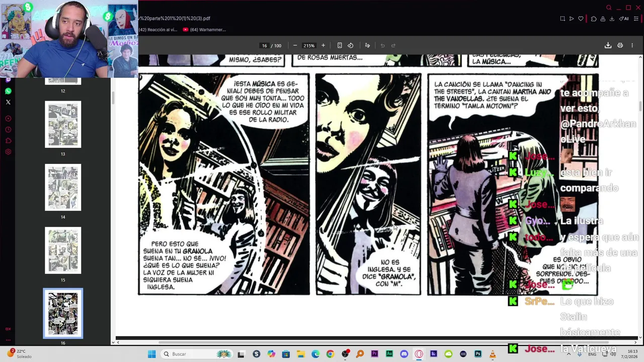644x362 pixels.
Task: Open the sidebar settings gear icon
Action: tap(8, 152)
